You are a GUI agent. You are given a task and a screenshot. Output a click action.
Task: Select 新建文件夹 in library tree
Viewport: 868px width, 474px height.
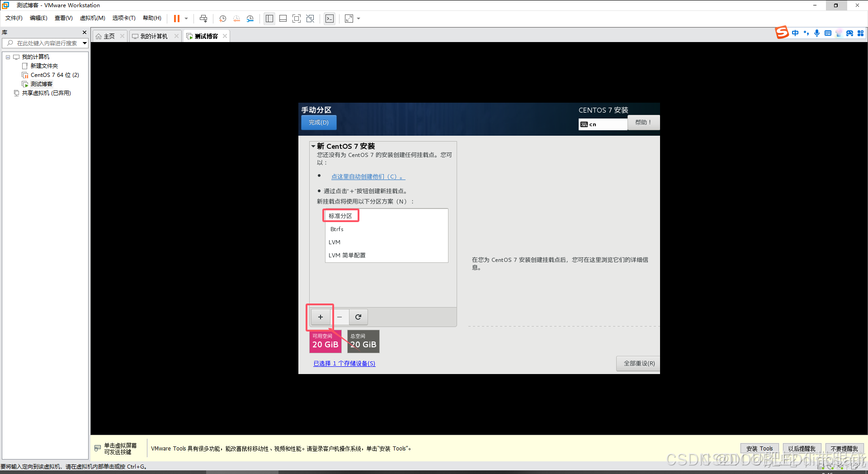tap(44, 66)
